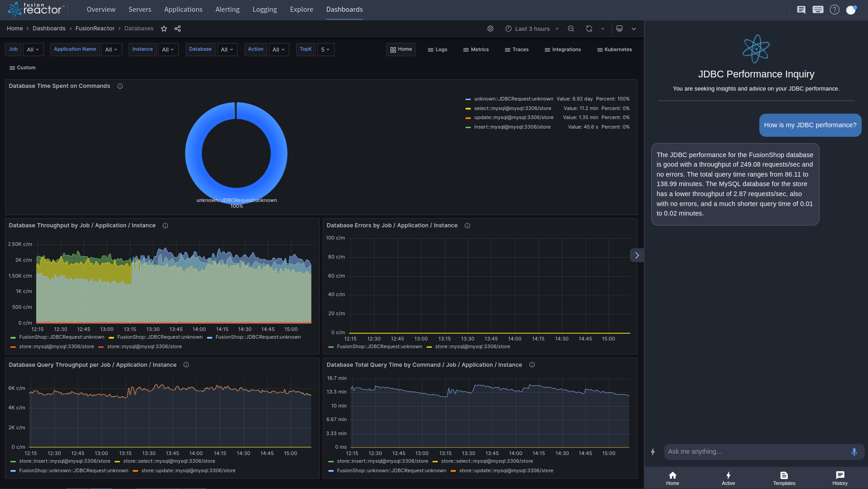
Task: Open the user profile avatar
Action: (851, 10)
